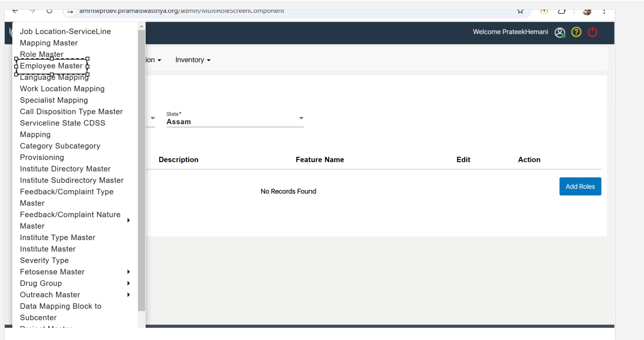This screenshot has height=340, width=644.
Task: Open dropdown arrow left of State field
Action: tap(153, 118)
